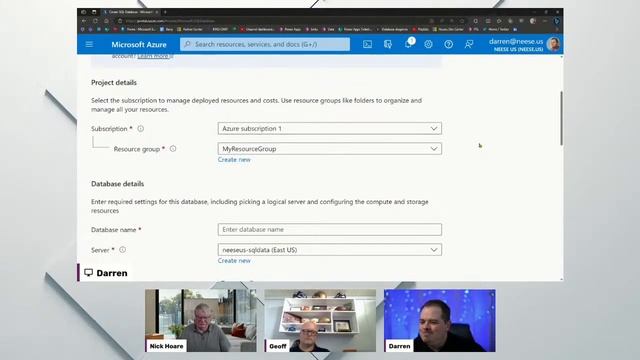Open the Azure portal hamburger menu
The height and width of the screenshot is (360, 640).
point(89,44)
